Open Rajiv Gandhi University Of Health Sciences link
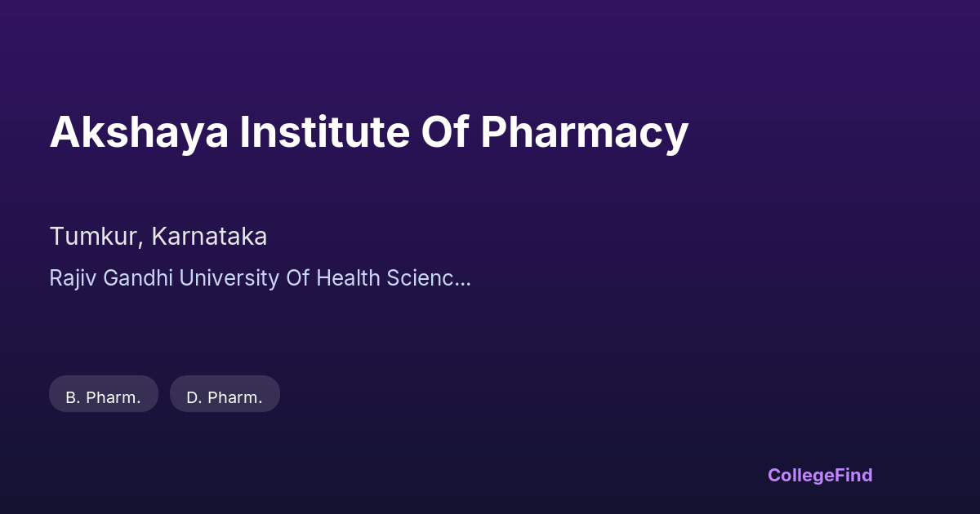This screenshot has height=514, width=980. coord(260,278)
